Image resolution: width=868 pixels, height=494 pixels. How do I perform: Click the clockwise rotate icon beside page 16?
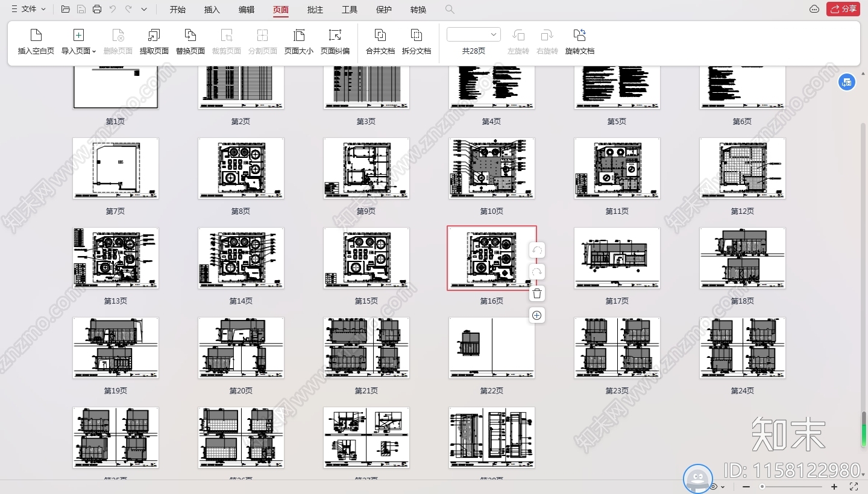coord(537,272)
